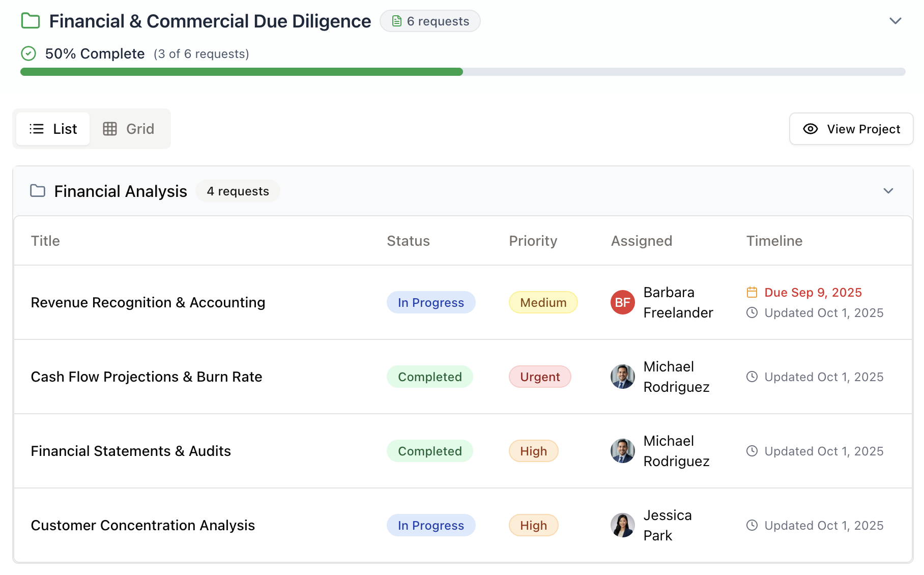Click the Status column header
This screenshot has height=575, width=924.
point(408,241)
